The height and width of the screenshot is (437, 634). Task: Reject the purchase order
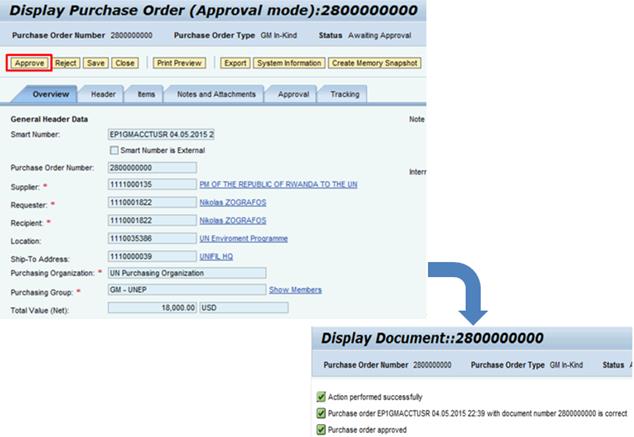66,63
